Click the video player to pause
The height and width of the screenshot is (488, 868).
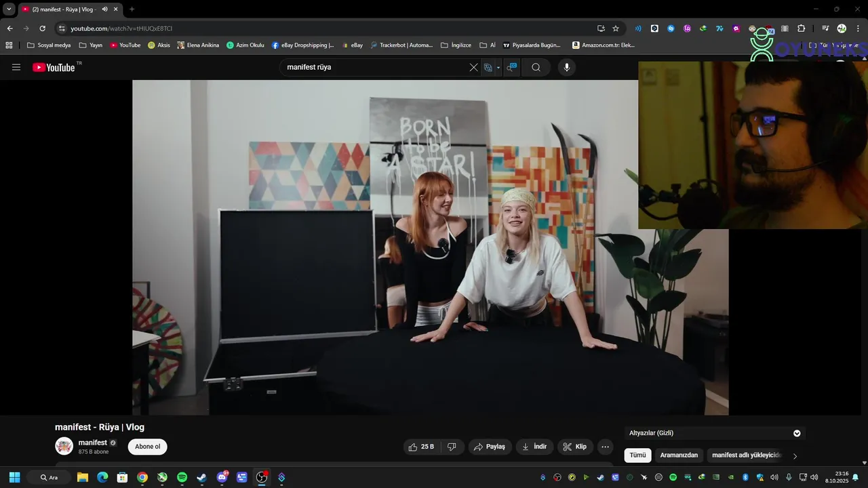point(430,247)
